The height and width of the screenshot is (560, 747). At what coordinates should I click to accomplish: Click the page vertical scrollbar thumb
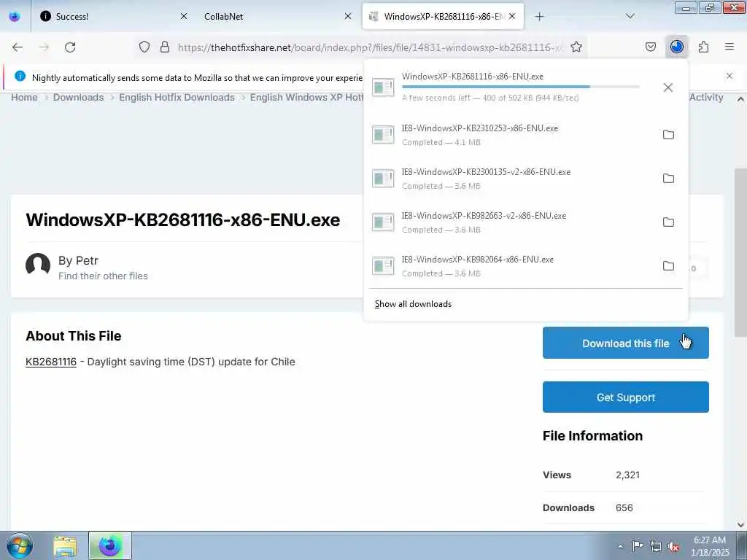point(740,252)
